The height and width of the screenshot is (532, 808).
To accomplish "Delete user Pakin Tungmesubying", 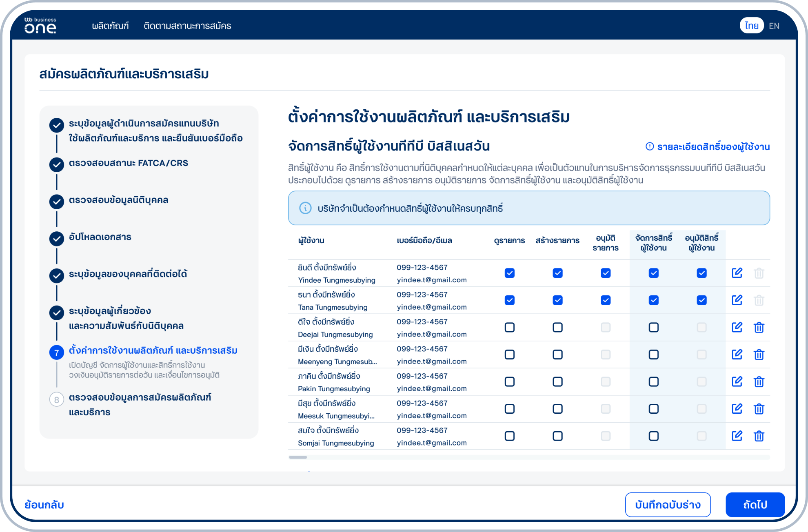I will (x=759, y=381).
